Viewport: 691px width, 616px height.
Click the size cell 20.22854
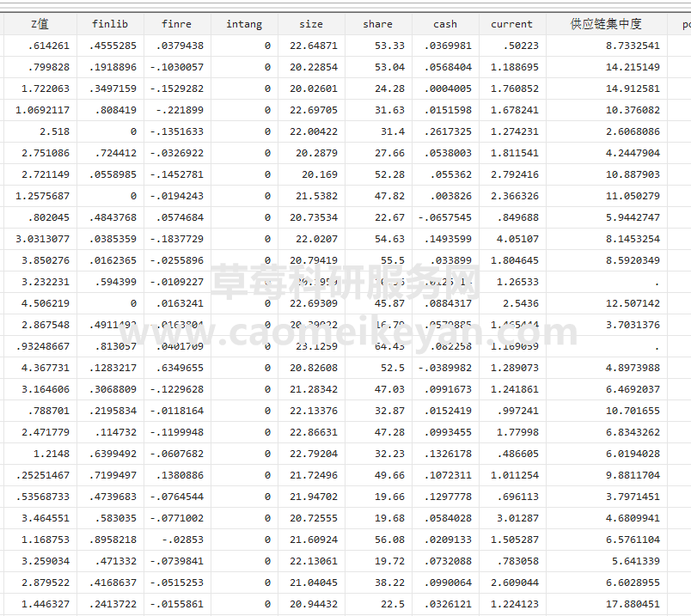311,67
